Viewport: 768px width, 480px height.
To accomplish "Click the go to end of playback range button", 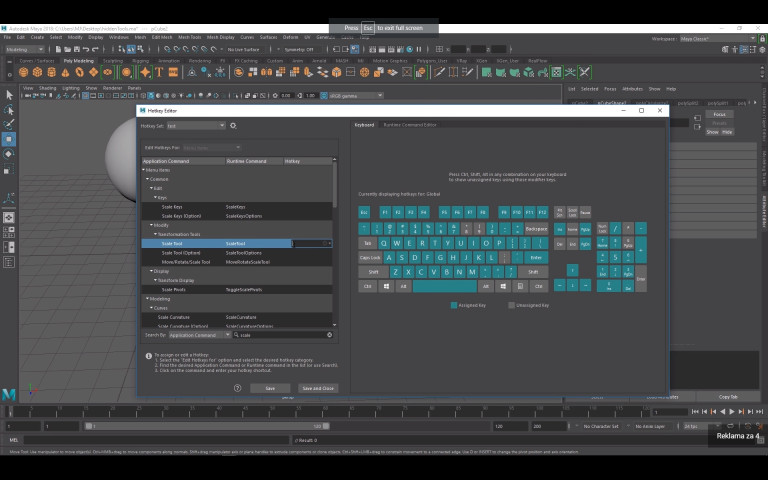I will [760, 412].
